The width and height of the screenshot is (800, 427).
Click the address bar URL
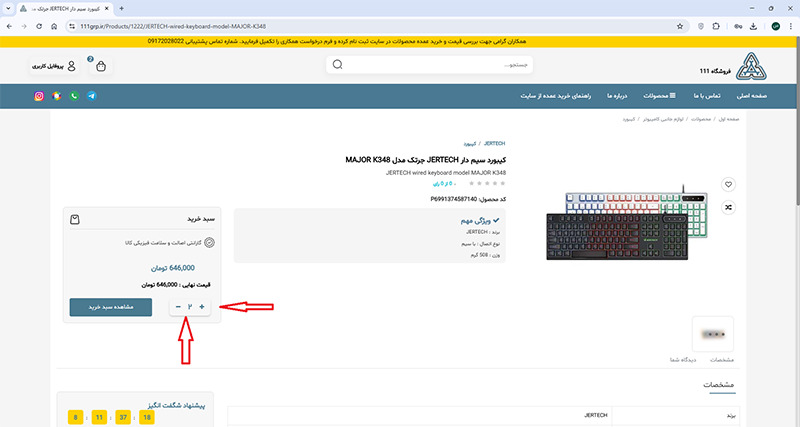point(173,27)
